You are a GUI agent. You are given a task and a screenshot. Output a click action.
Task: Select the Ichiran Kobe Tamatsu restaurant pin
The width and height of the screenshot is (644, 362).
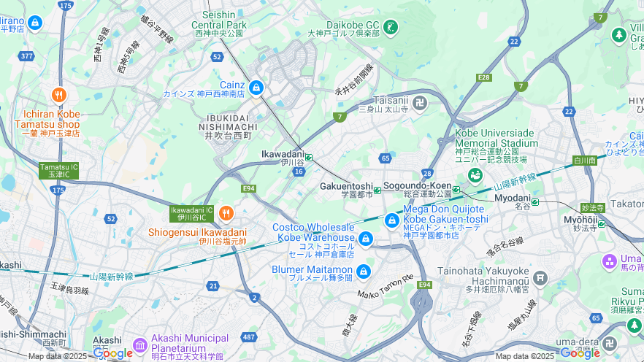click(x=59, y=95)
